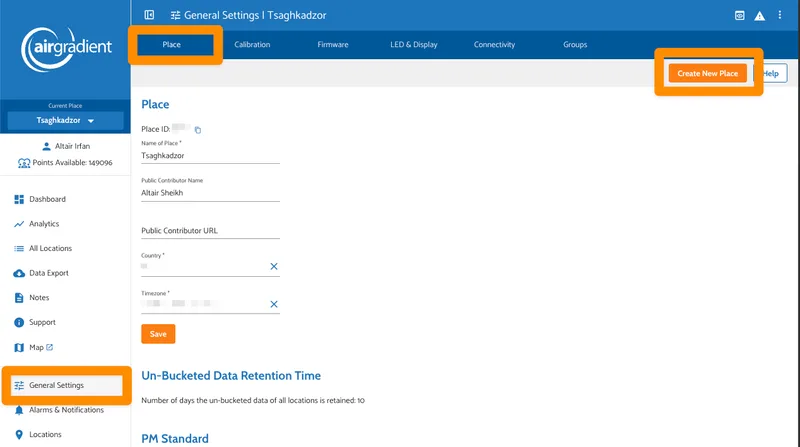Viewport: 800px width, 447px height.
Task: Click 'Un-Bucketed Data Retention Time' heading
Action: coord(231,376)
